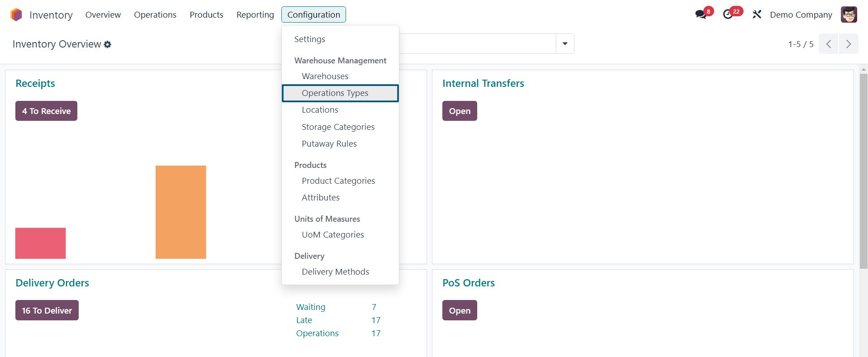Click the Late count 17
This screenshot has width=868, height=357.
(x=376, y=320)
